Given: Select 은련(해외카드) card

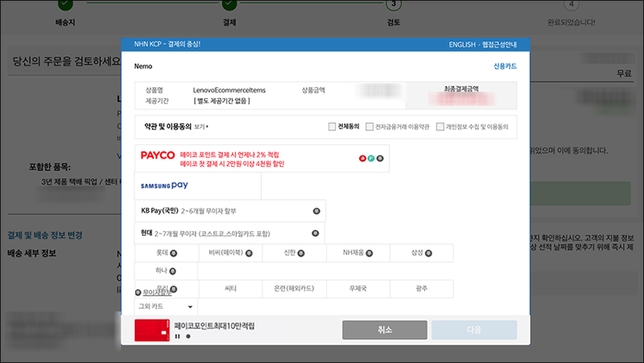Looking at the screenshot, I should point(294,289).
